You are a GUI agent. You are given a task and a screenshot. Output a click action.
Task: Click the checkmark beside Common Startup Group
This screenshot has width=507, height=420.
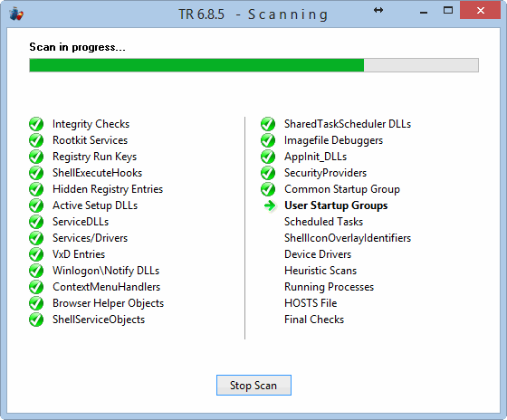[x=268, y=189]
